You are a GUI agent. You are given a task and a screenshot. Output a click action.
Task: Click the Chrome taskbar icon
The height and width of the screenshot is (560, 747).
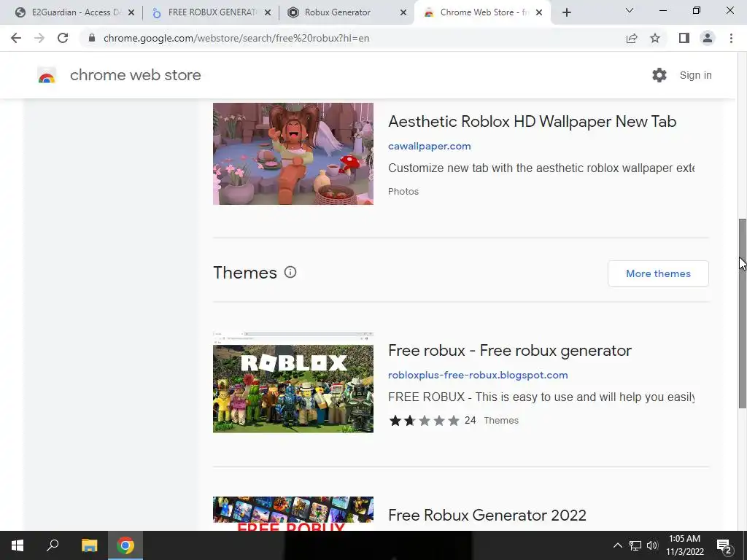(x=125, y=545)
